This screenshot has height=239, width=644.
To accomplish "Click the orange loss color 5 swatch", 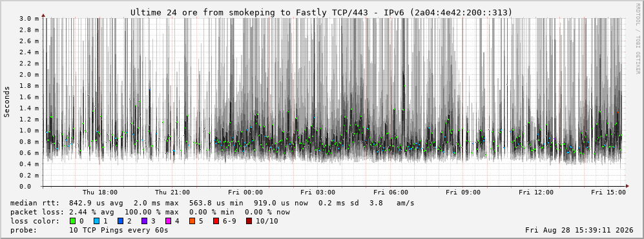I will coord(192,222).
